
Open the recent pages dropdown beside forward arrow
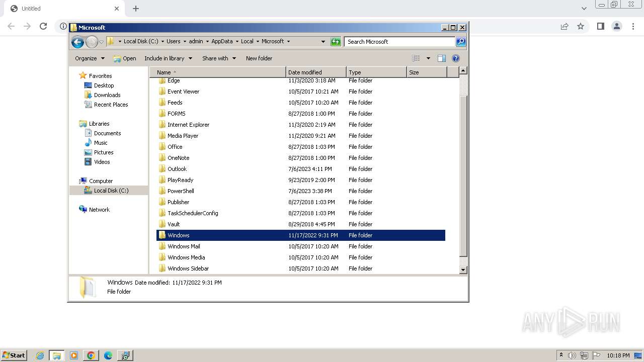[x=101, y=42]
